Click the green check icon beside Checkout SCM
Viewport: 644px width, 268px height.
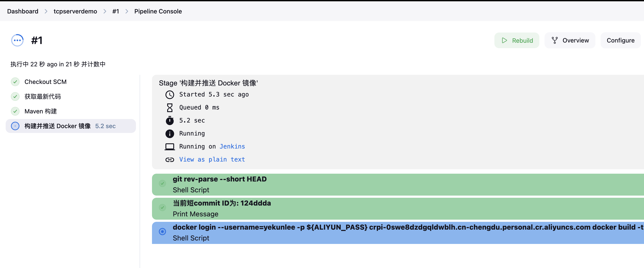15,82
